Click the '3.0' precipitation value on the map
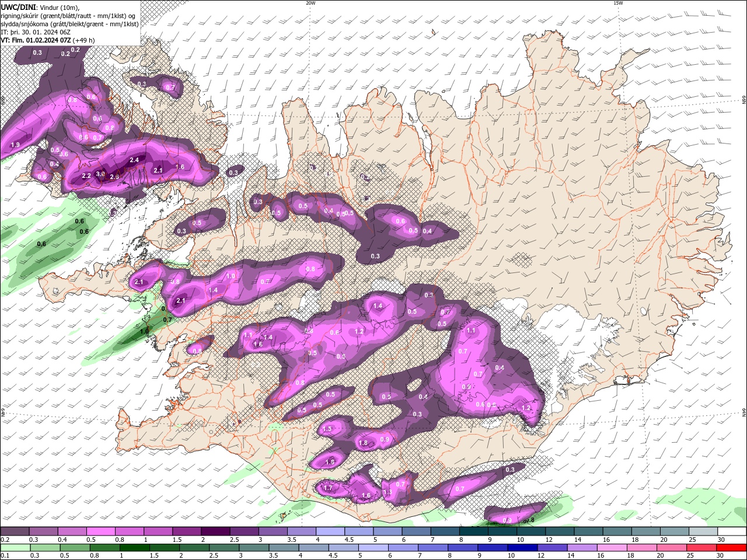The height and width of the screenshot is (560, 747). pos(100,174)
